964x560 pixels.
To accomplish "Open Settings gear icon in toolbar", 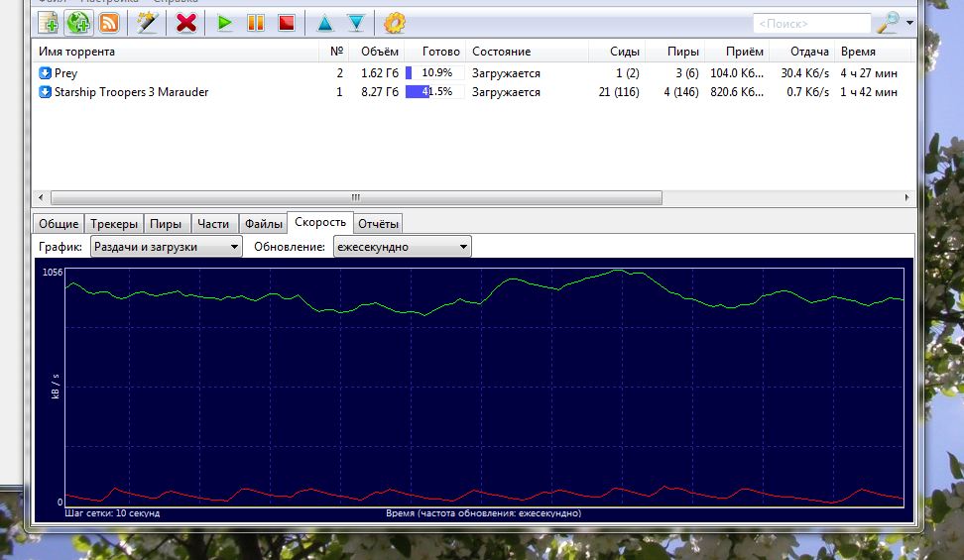I will (395, 22).
